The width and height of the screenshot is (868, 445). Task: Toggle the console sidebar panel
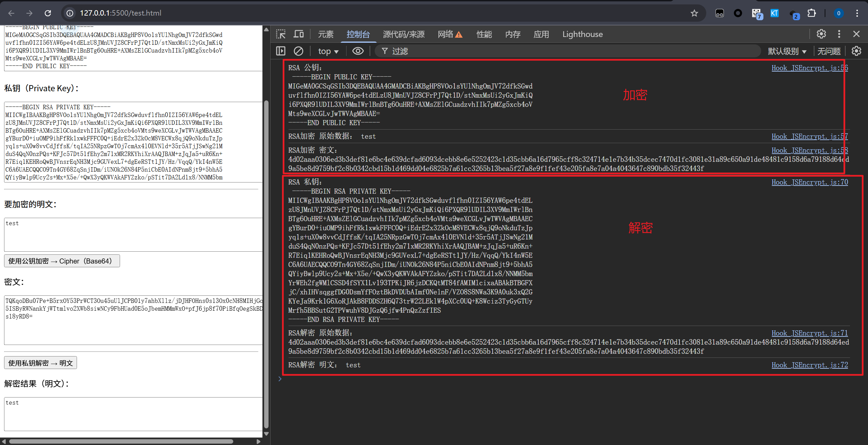[281, 51]
